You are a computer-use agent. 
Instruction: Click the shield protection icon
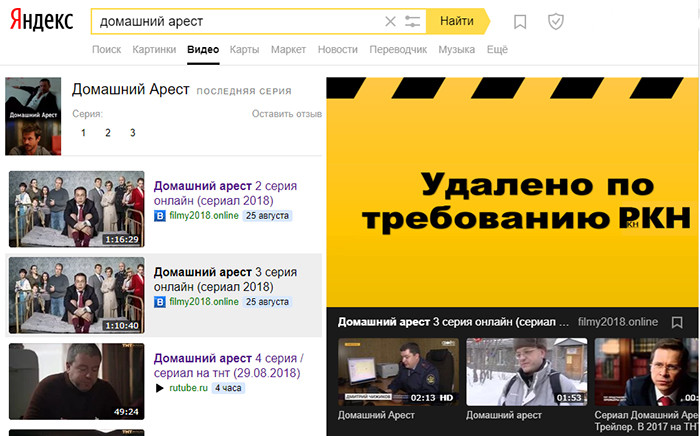(x=556, y=21)
